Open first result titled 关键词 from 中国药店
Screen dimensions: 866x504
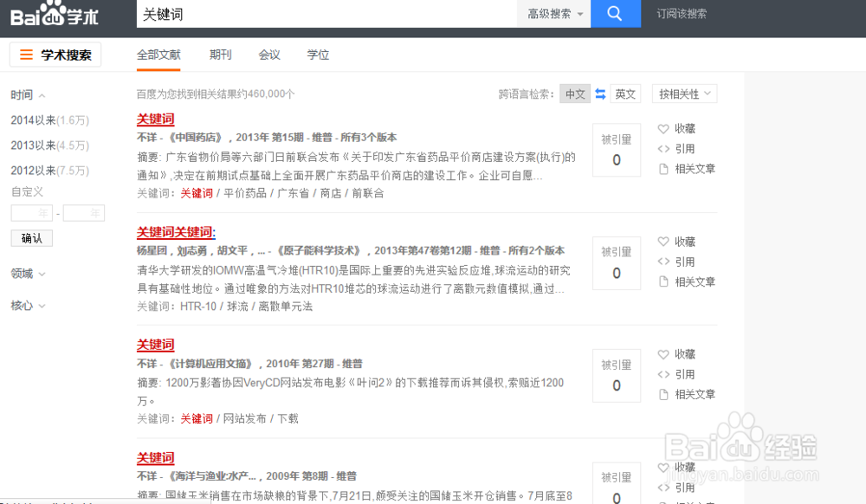click(156, 119)
